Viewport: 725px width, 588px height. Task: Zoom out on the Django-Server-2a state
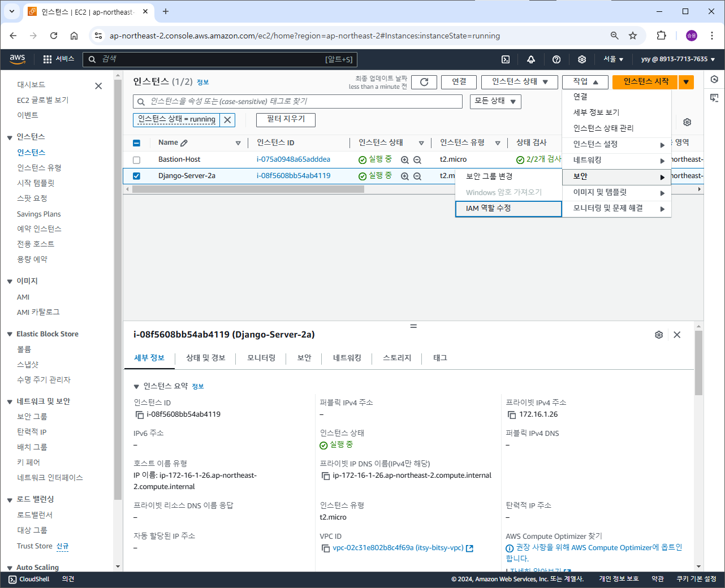pyautogui.click(x=417, y=176)
